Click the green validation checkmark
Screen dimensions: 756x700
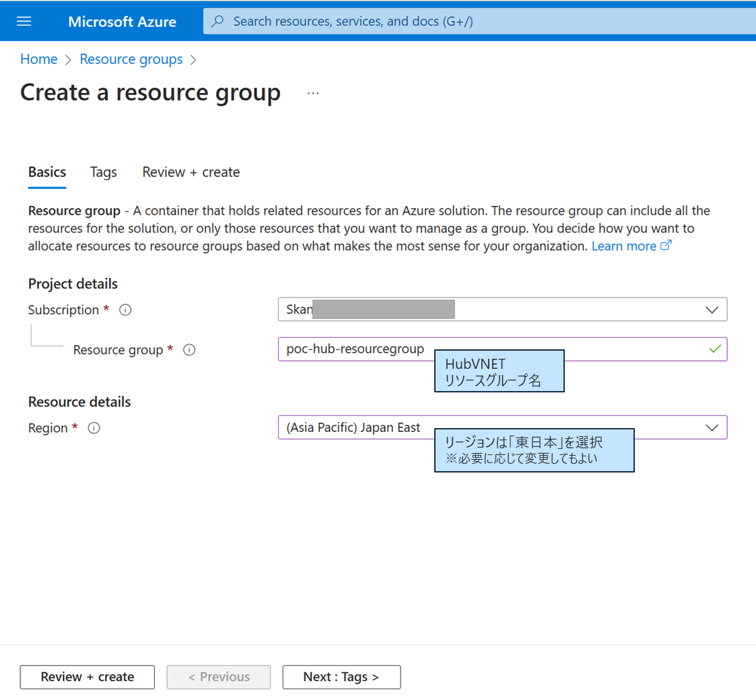(715, 349)
